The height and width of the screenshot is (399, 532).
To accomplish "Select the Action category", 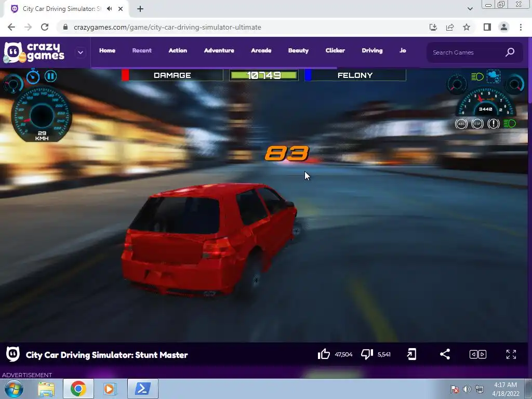I will point(178,50).
